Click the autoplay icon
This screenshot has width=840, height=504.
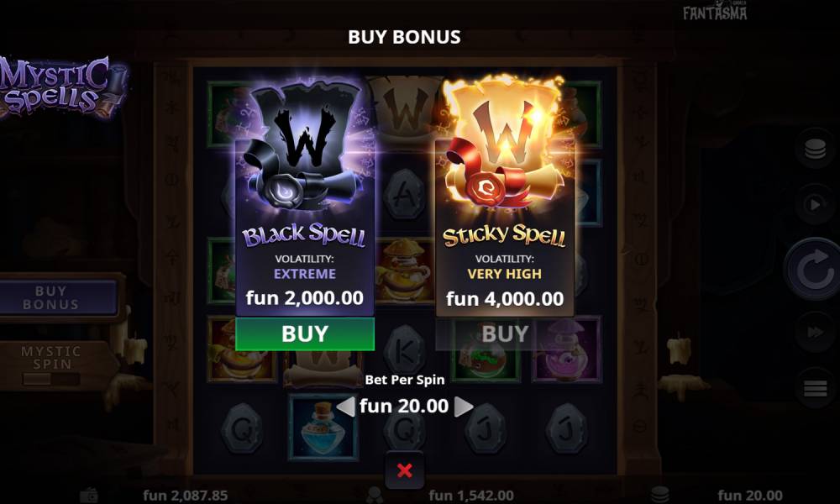point(815,205)
